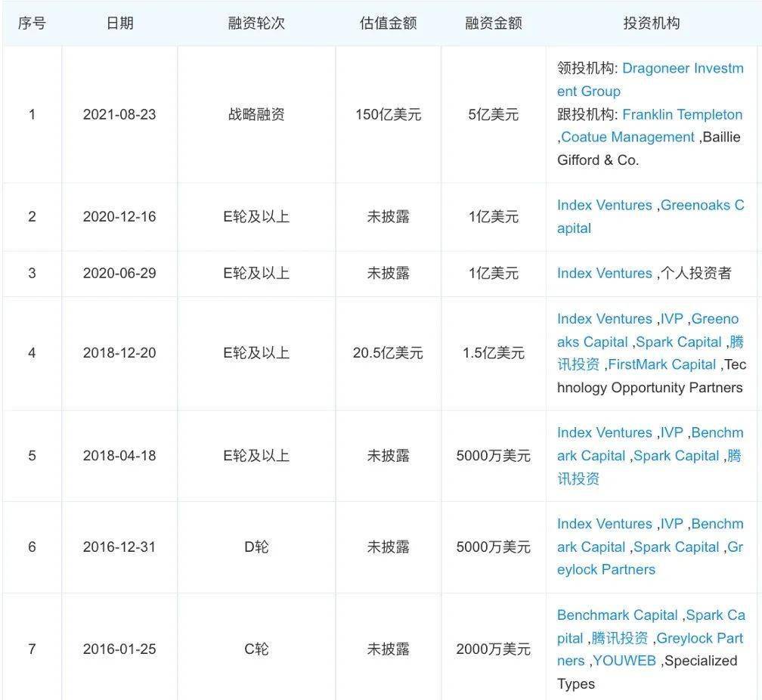Viewport: 762px width, 700px height.
Task: Click the 20.5亿美元 valuation cell
Action: [389, 353]
